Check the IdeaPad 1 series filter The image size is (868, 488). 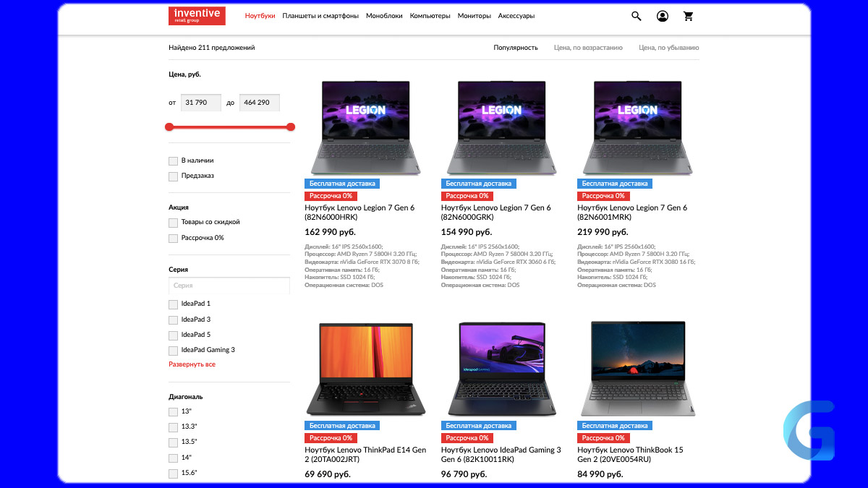pyautogui.click(x=173, y=304)
